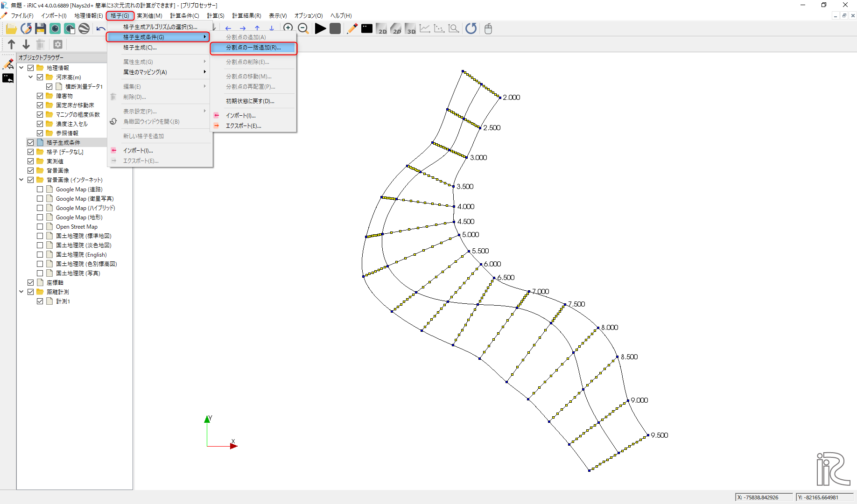857x504 pixels.
Task: Click the Reload project icon
Action: pos(26,29)
